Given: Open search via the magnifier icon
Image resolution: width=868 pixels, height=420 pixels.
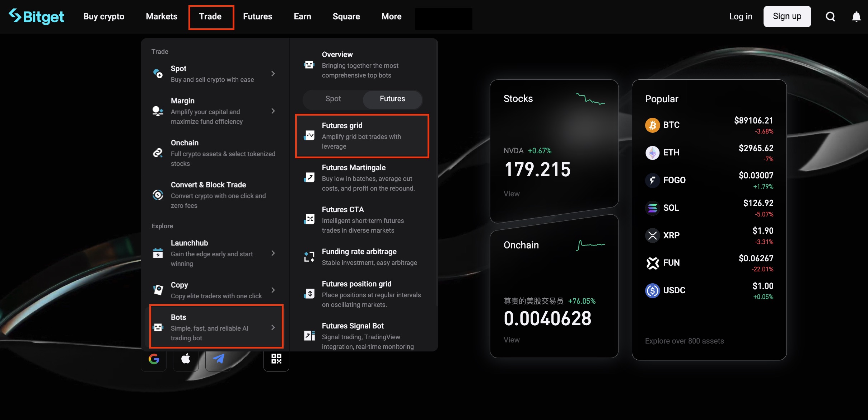Looking at the screenshot, I should coord(830,16).
